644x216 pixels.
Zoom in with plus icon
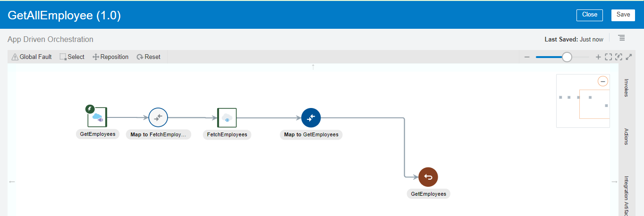coord(598,57)
